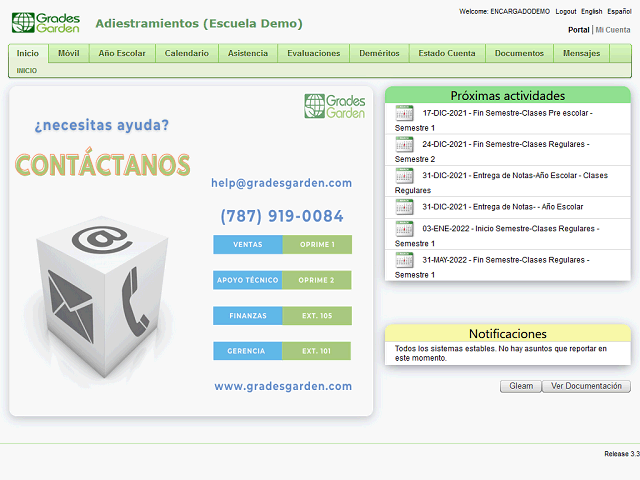Click the Release 3.3 version text

622,454
